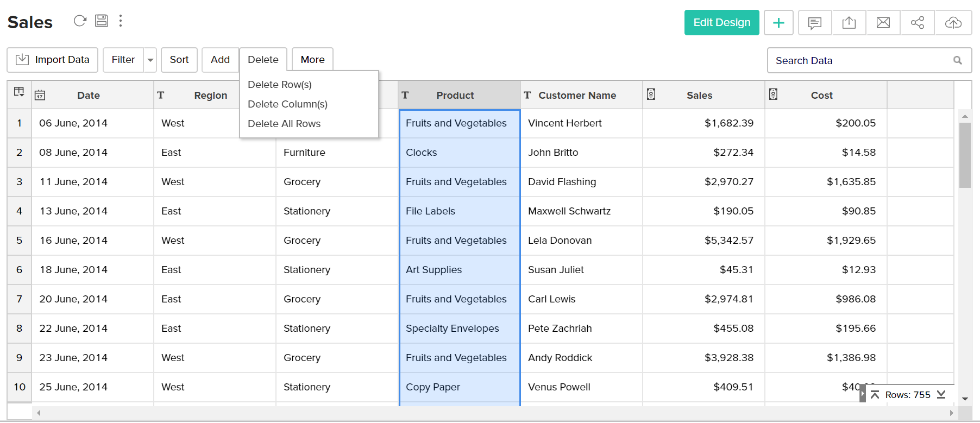Viewport: 980px width, 423px height.
Task: Open the comments speech bubble icon
Action: click(x=814, y=23)
